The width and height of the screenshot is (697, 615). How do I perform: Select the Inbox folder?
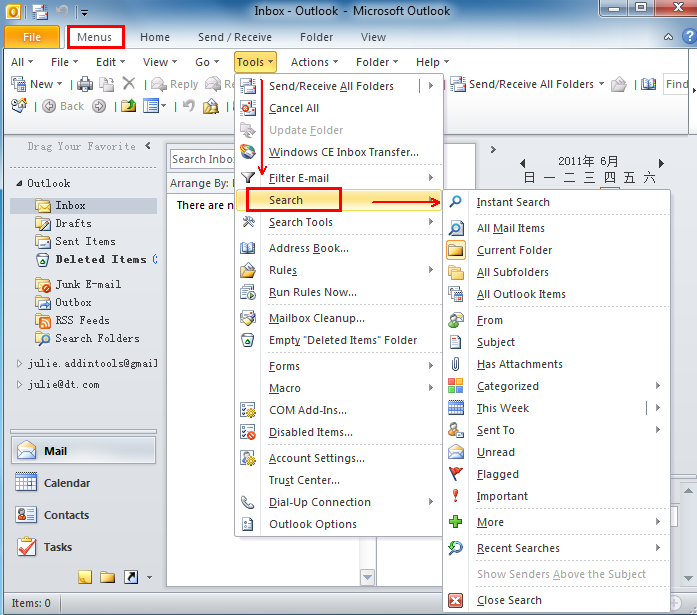tap(84, 205)
